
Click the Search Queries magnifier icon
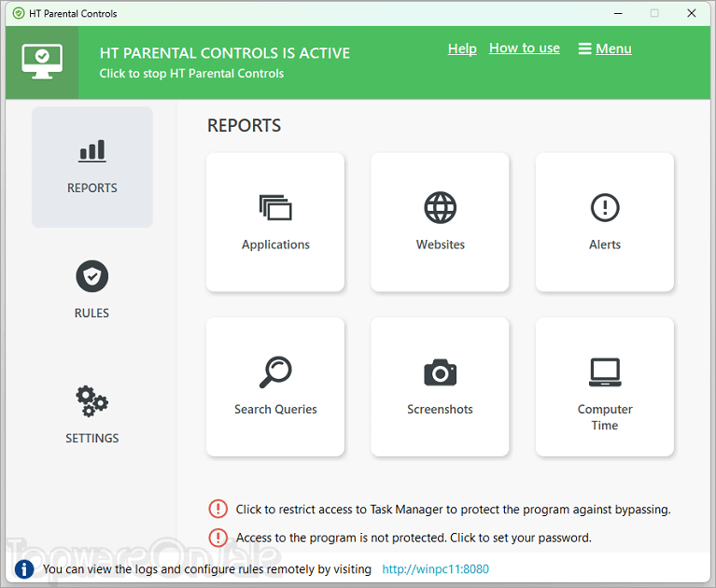tap(275, 372)
